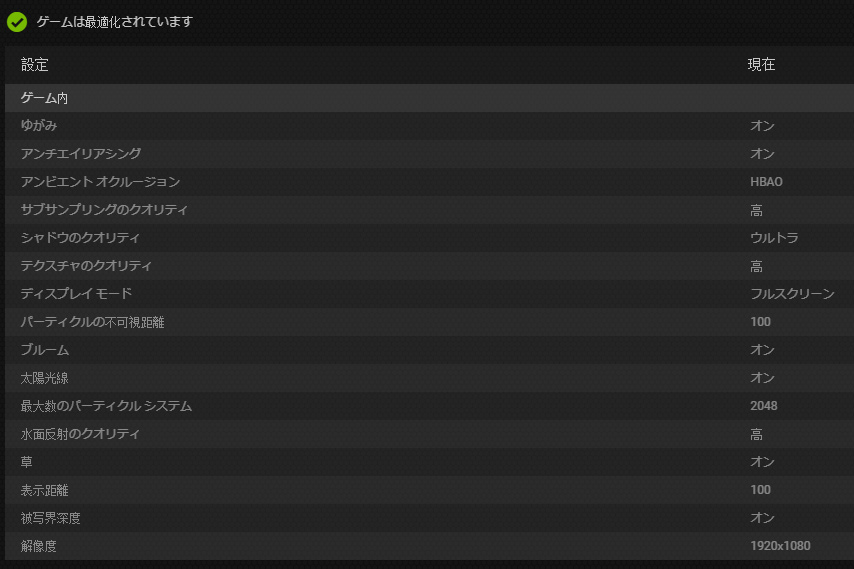
Task: Click the オン value for アンチエイリアシング
Action: [x=762, y=154]
